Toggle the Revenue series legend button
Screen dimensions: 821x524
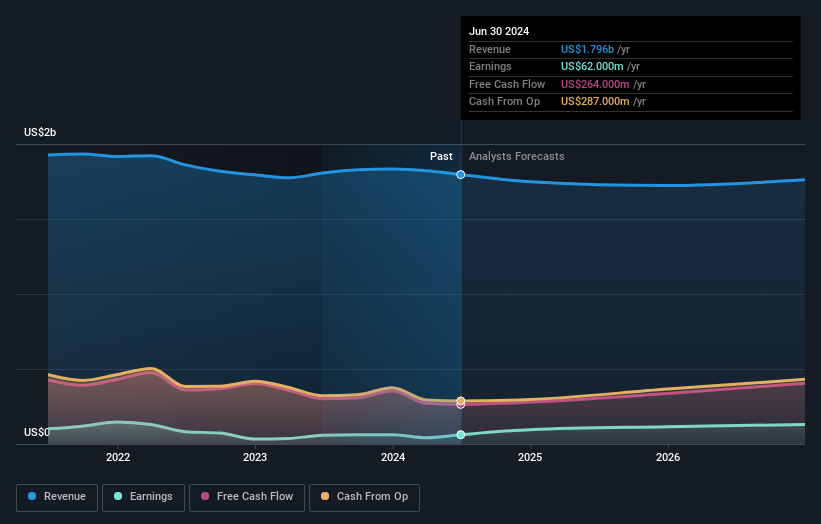pos(57,497)
